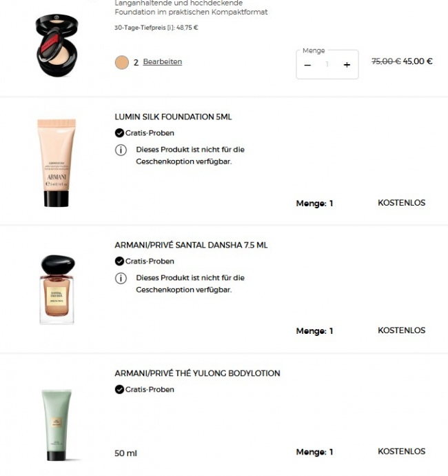448x476 pixels.
Task: Open the ARMANI/PRIVÉ SANTAL DANSHA 7.5 ML title
Action: pos(191,245)
